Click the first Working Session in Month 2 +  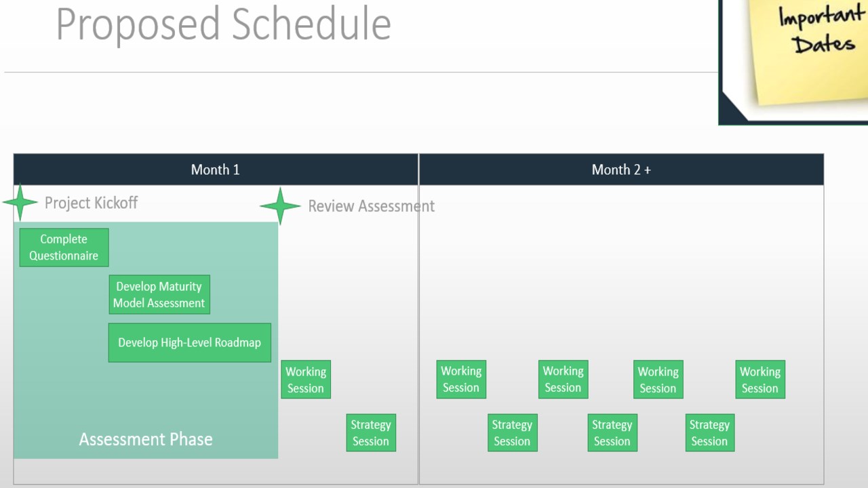(x=461, y=380)
